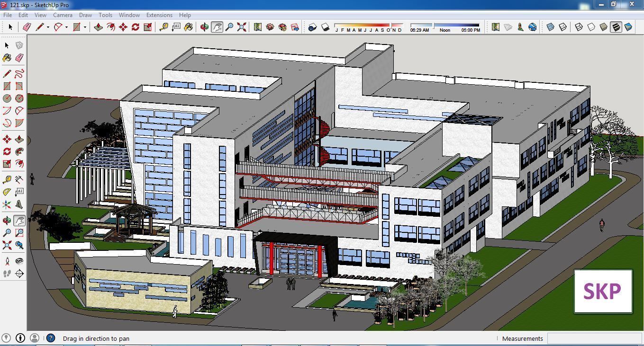Screen dimensions: 644x346
Task: Pick the Paint Bucket in top toolbar
Action: click(x=189, y=27)
